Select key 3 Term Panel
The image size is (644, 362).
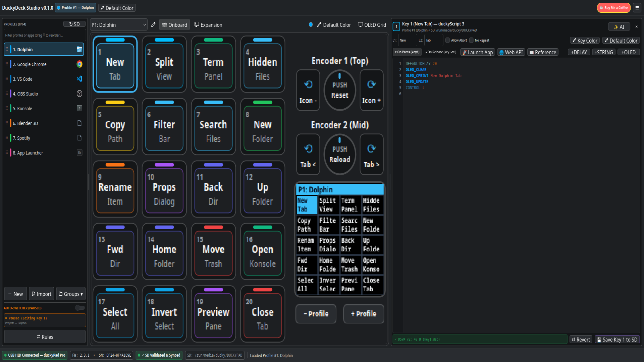pos(213,64)
